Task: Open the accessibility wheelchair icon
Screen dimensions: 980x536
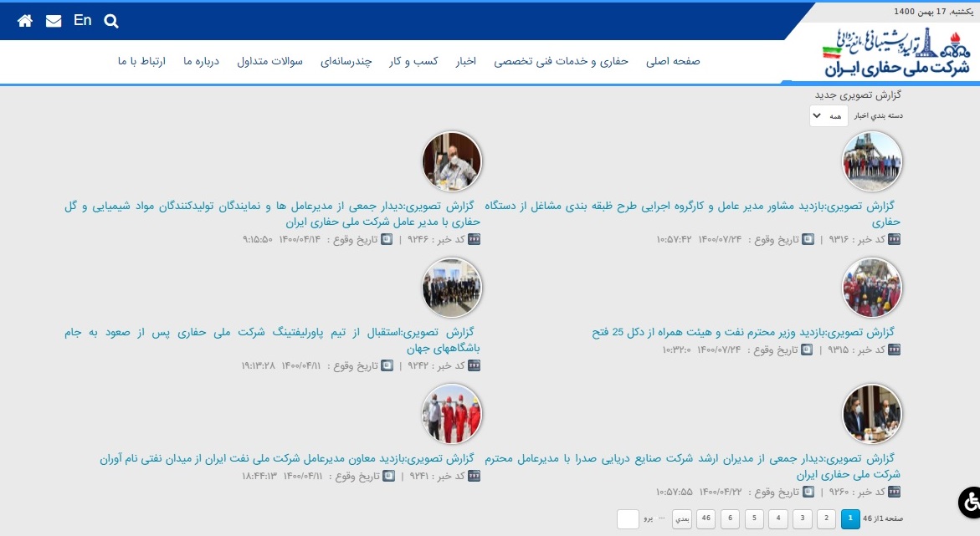Action: click(969, 502)
